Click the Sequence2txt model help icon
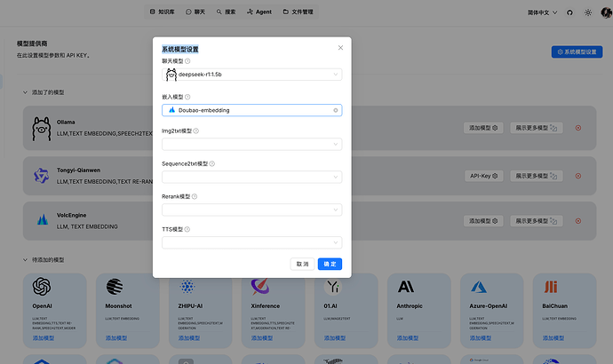This screenshot has width=613, height=364. click(212, 163)
